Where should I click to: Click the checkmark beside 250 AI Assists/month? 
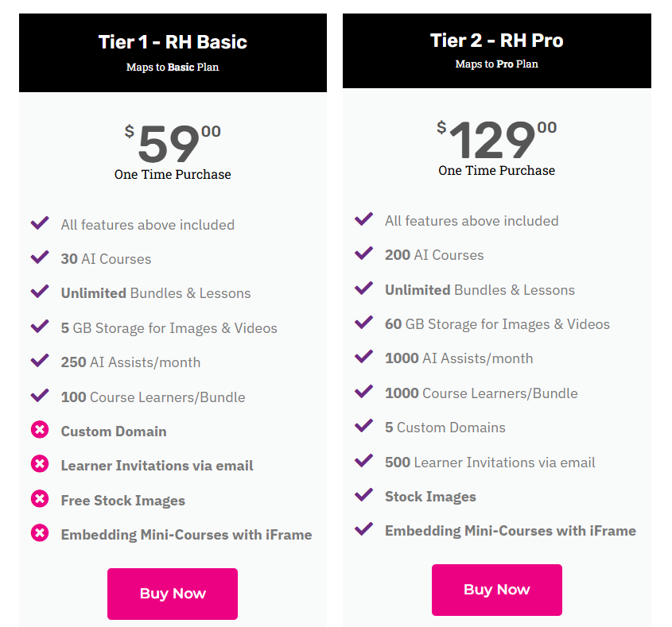click(x=40, y=361)
